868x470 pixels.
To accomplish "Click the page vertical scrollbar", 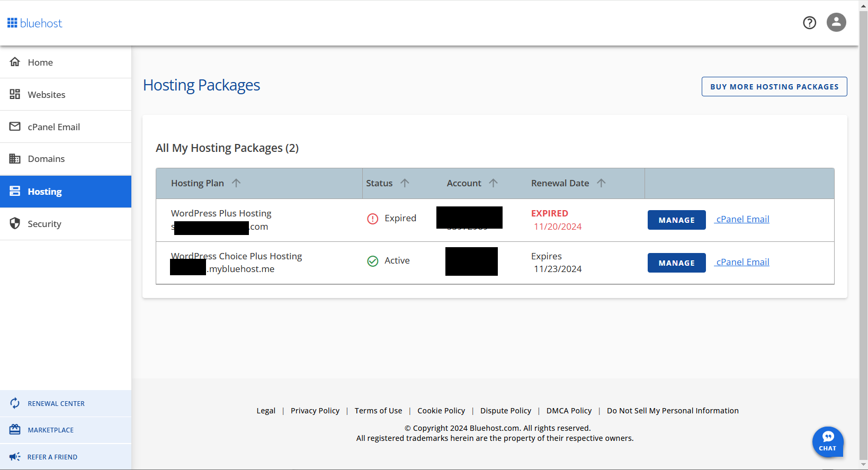I will (863, 235).
